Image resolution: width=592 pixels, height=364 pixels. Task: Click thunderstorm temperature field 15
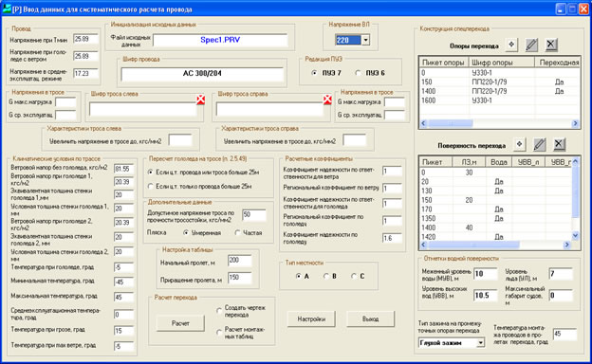123,331
